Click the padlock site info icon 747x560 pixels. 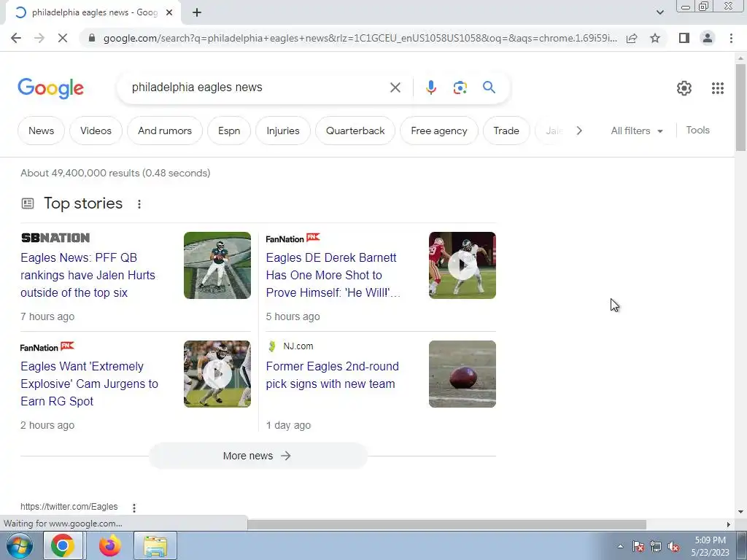(x=92, y=38)
